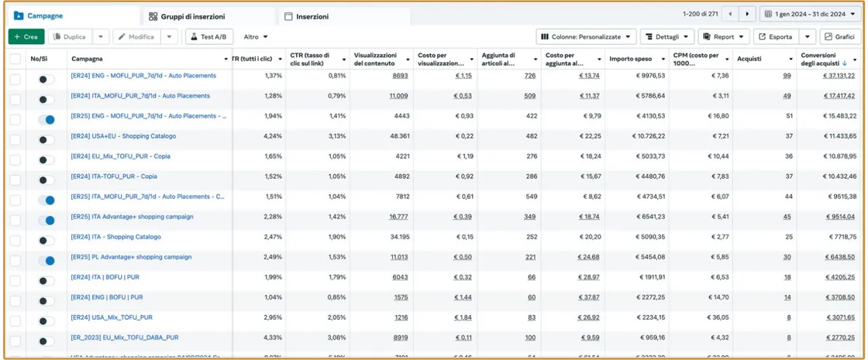Open the Report dropdown

[724, 37]
